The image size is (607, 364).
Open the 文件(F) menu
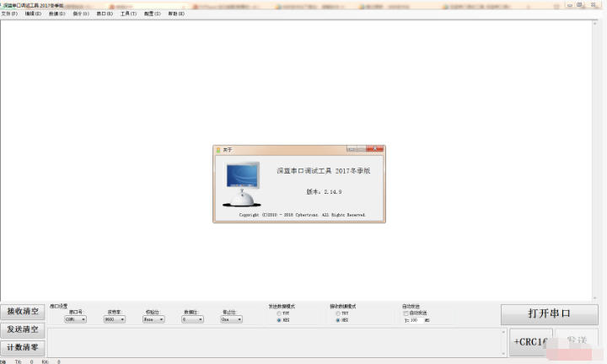(9, 13)
